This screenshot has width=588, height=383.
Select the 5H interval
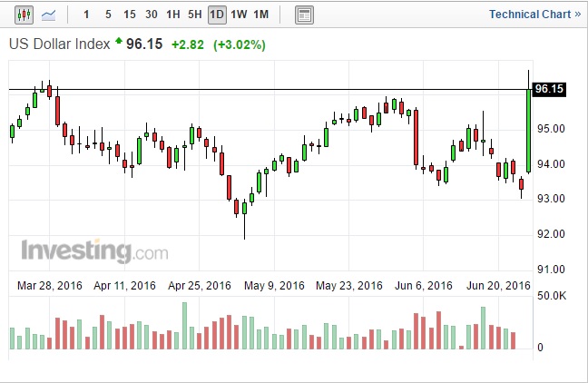(194, 15)
